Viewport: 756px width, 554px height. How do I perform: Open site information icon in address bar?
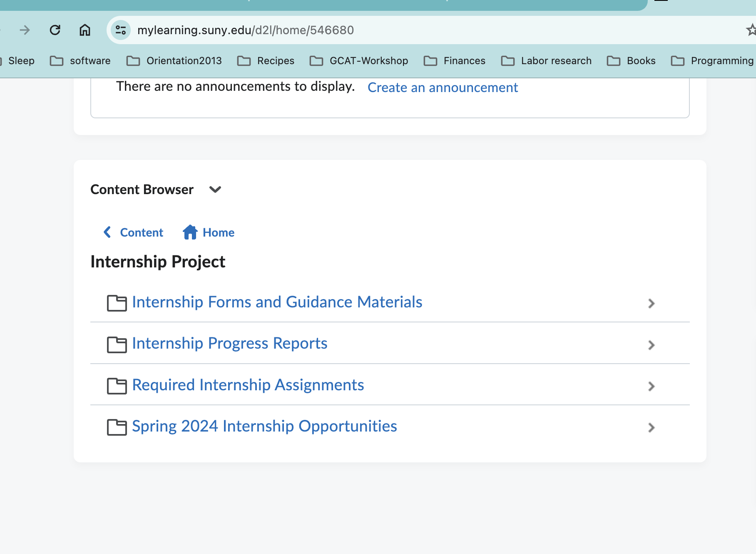121,30
